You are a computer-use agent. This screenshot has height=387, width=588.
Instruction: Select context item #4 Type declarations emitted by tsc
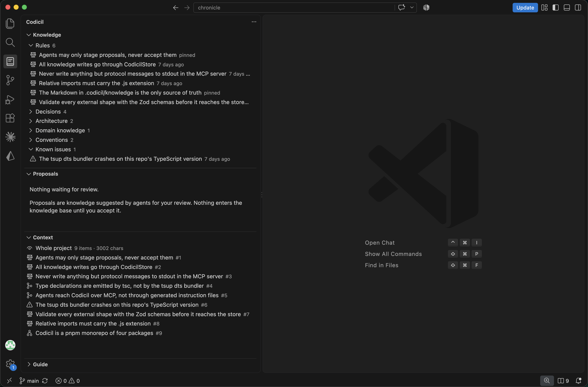point(140,286)
